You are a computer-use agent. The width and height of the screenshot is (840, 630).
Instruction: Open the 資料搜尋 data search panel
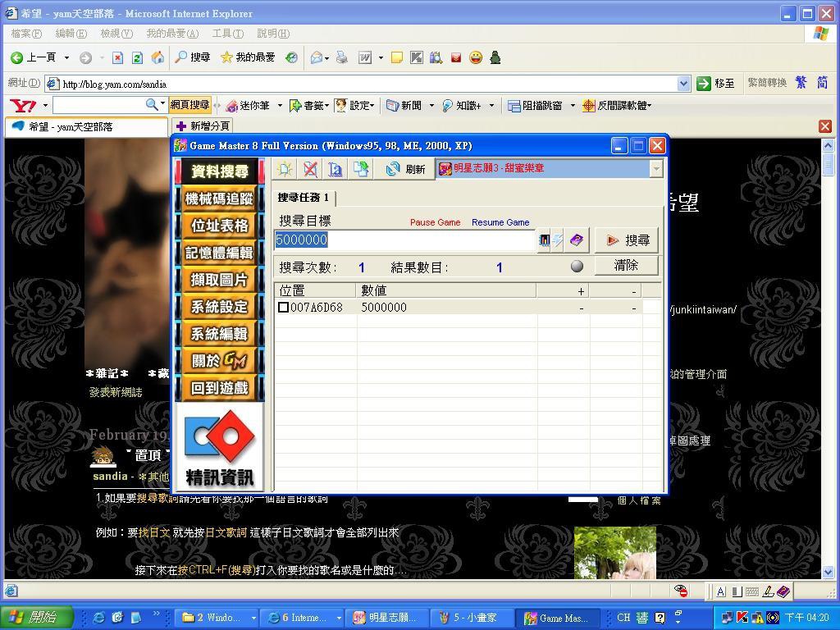220,171
